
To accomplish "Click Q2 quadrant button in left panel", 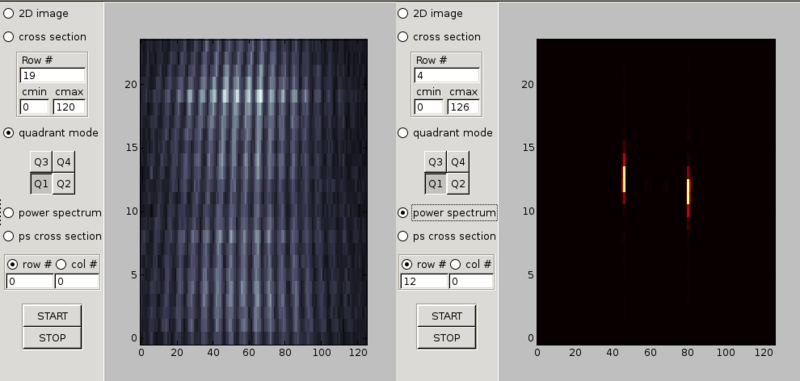I will (x=64, y=184).
